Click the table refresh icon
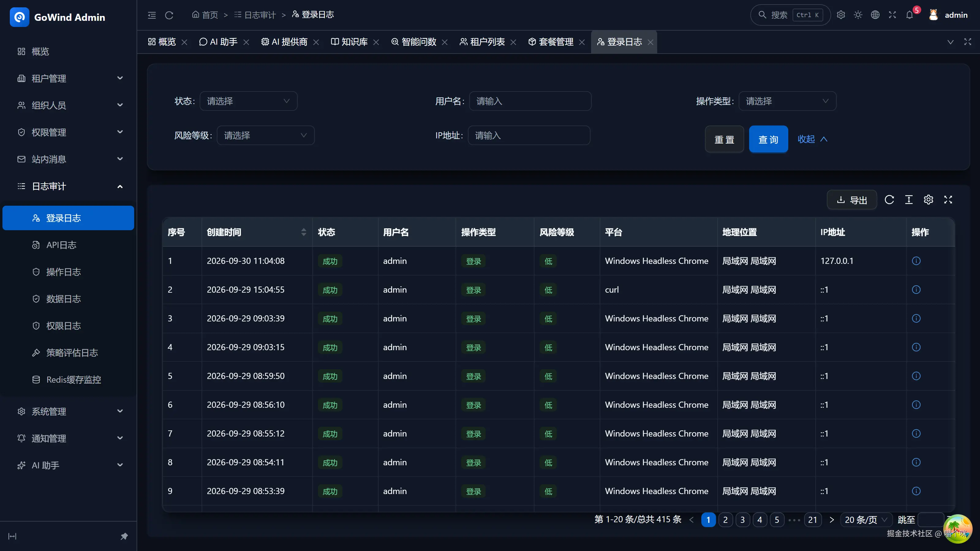The width and height of the screenshot is (980, 551). coord(889,200)
